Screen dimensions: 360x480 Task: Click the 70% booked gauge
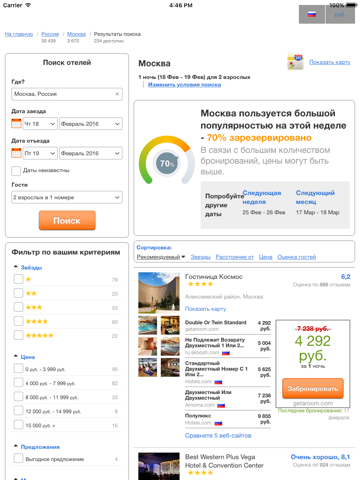click(x=167, y=160)
